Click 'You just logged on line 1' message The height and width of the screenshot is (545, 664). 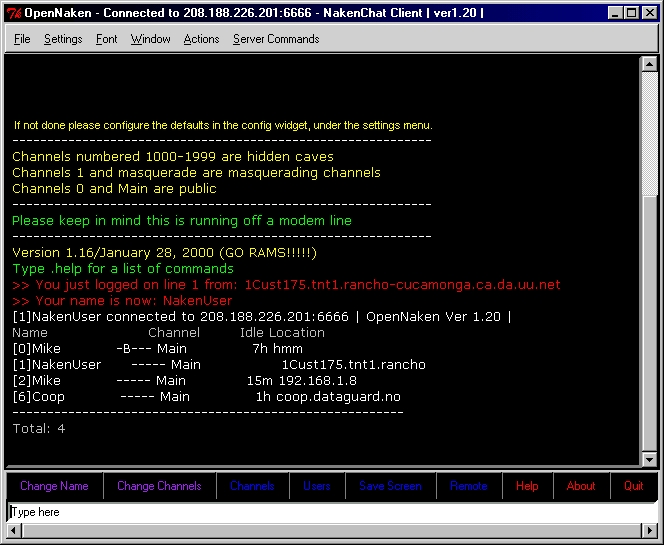point(286,285)
